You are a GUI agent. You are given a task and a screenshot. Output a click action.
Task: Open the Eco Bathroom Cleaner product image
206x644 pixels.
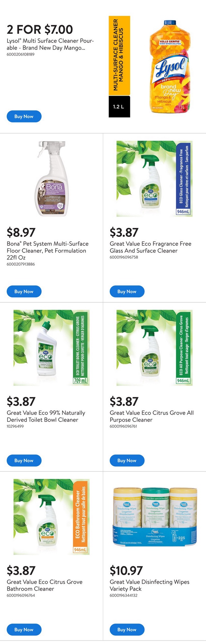click(52, 517)
